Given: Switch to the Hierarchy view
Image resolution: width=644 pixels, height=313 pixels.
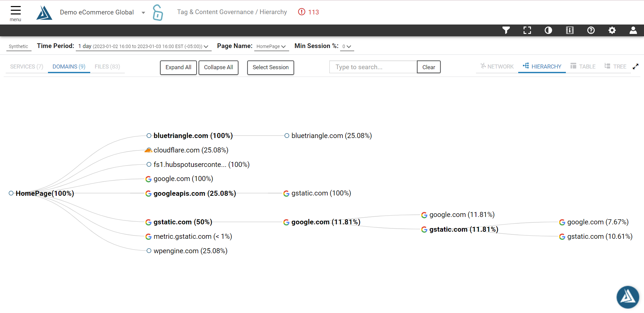Looking at the screenshot, I should tap(542, 66).
